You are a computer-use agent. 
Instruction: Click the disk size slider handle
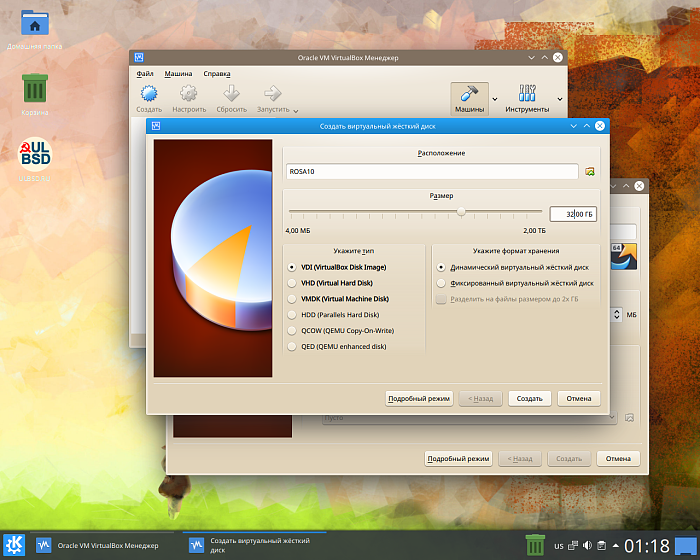tap(461, 212)
